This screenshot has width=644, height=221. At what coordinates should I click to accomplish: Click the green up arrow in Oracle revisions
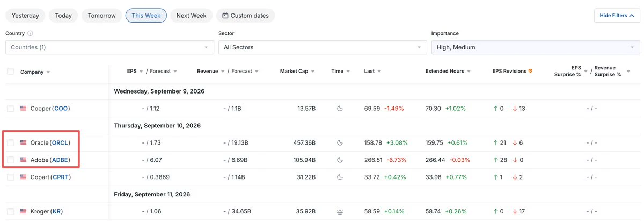pos(495,143)
